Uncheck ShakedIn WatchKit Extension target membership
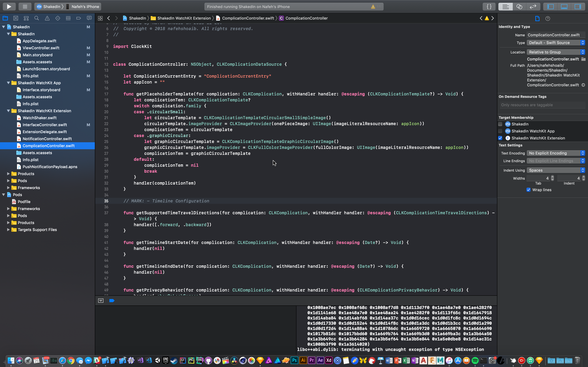Image resolution: width=588 pixels, height=367 pixels. pos(500,138)
